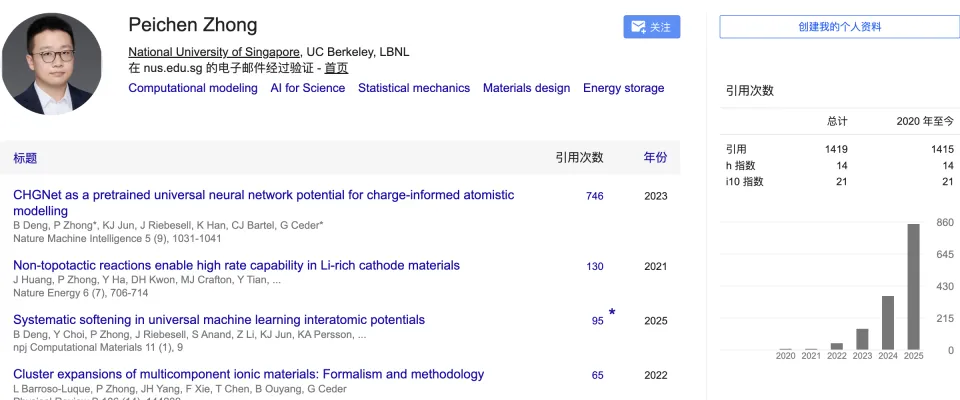Open the Systematic softening paper
This screenshot has width=960, height=400.
pos(219,320)
